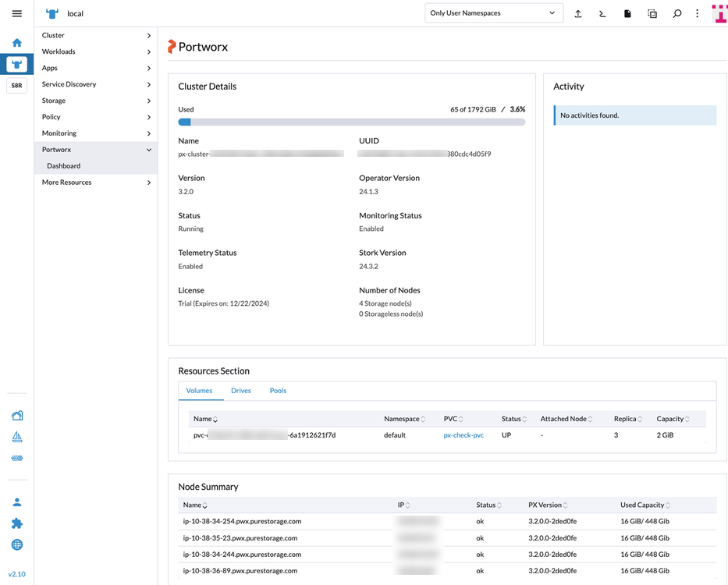Toggle the navigation with the hamburger icon
The height and width of the screenshot is (585, 728).
click(x=16, y=12)
